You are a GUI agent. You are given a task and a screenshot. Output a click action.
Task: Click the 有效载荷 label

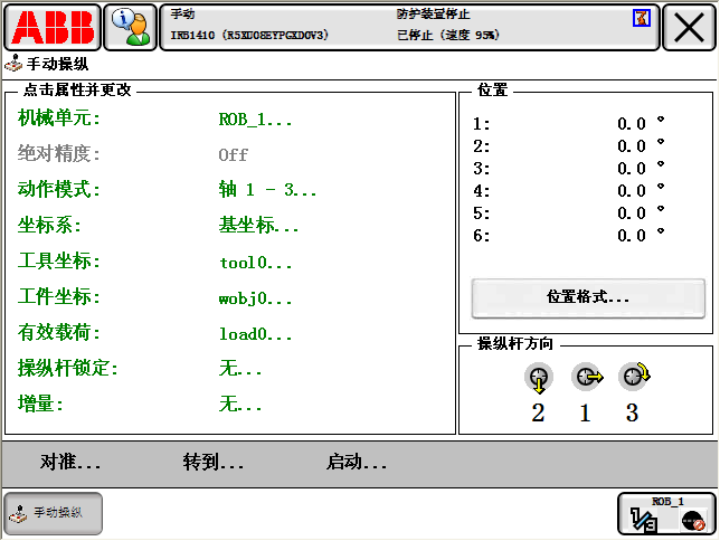59,332
